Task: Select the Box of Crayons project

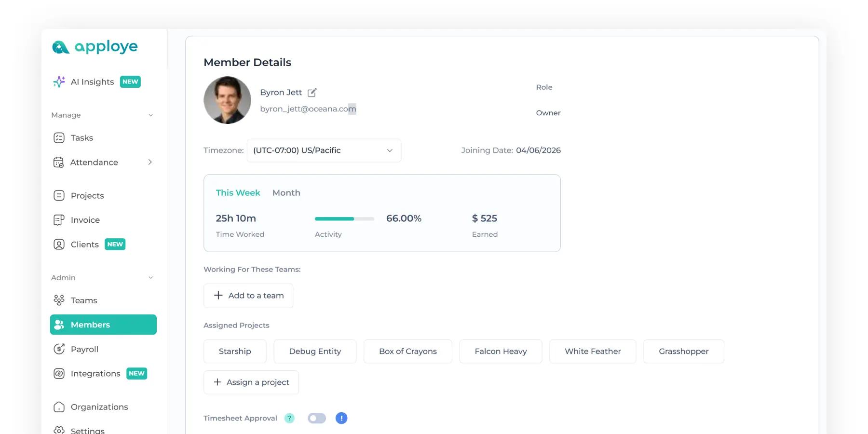Action: click(x=408, y=352)
